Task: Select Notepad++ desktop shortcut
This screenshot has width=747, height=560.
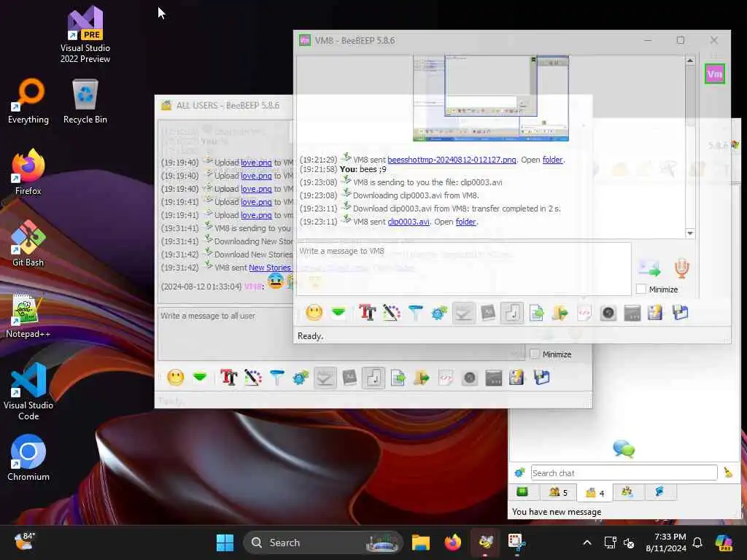Action: pyautogui.click(x=28, y=315)
